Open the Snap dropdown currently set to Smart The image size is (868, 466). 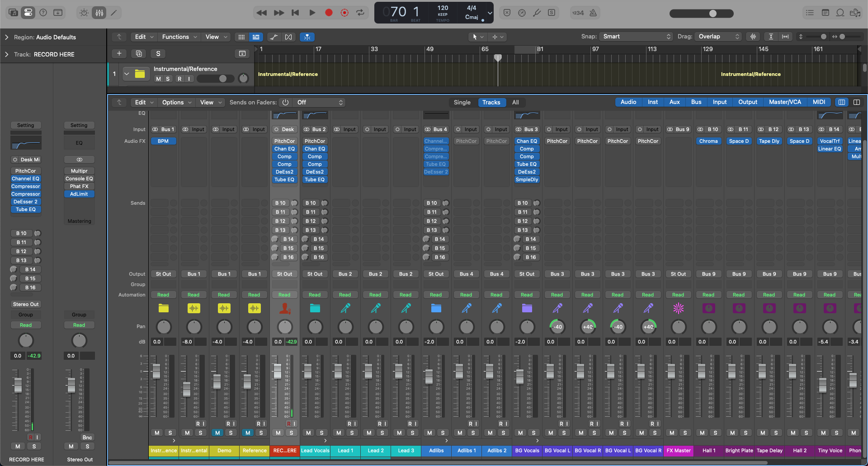(x=635, y=36)
